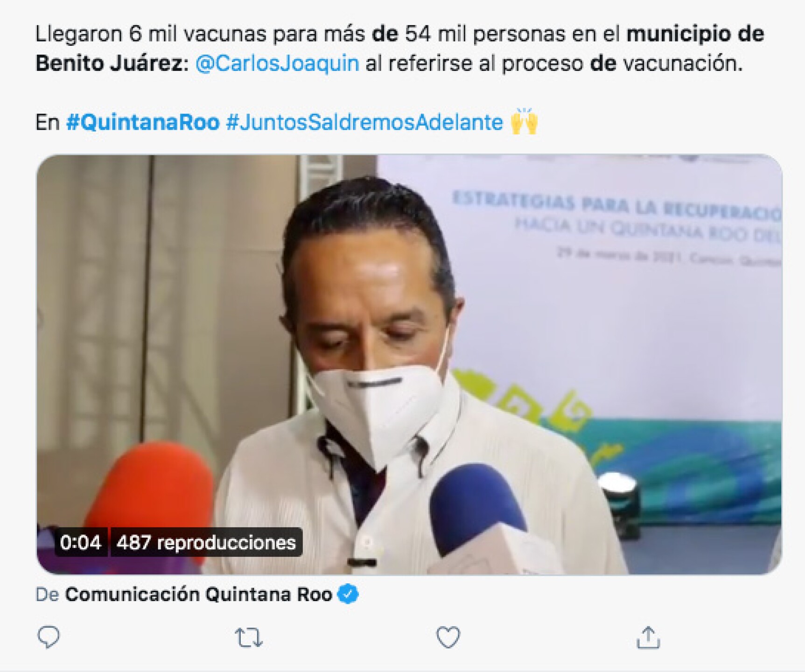Open the #JuntosSaldremosAdelante hashtag
805x672 pixels.
tap(364, 122)
